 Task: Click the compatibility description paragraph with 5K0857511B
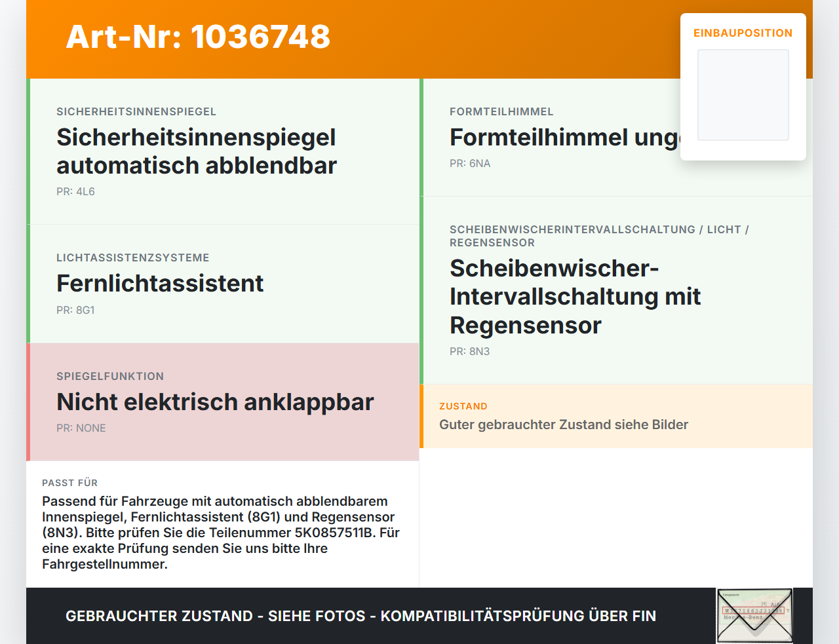point(221,533)
